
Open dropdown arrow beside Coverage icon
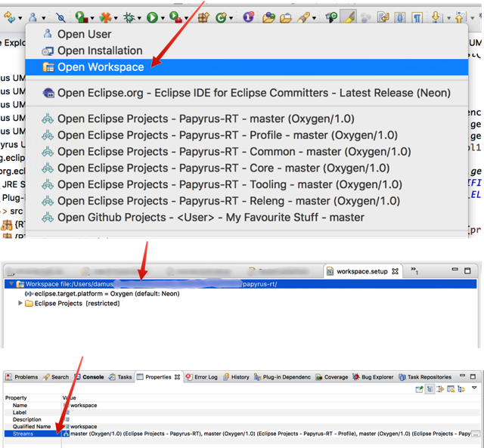point(92,18)
